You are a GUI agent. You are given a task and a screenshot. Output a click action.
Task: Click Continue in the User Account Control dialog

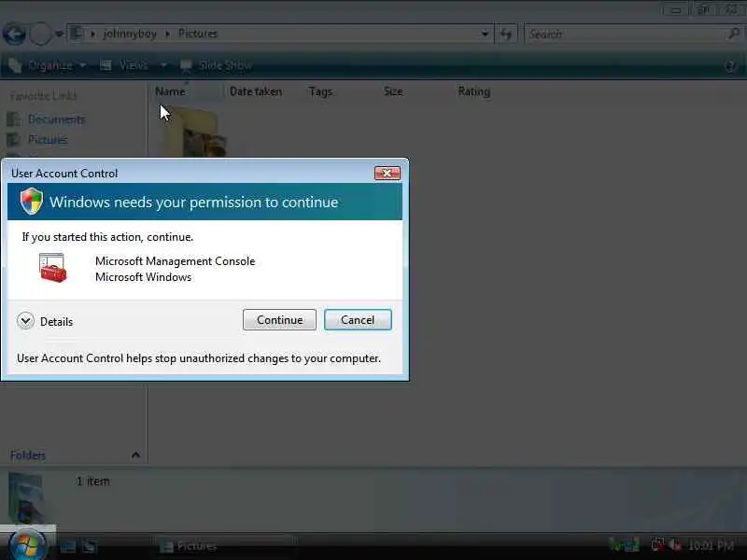tap(279, 319)
